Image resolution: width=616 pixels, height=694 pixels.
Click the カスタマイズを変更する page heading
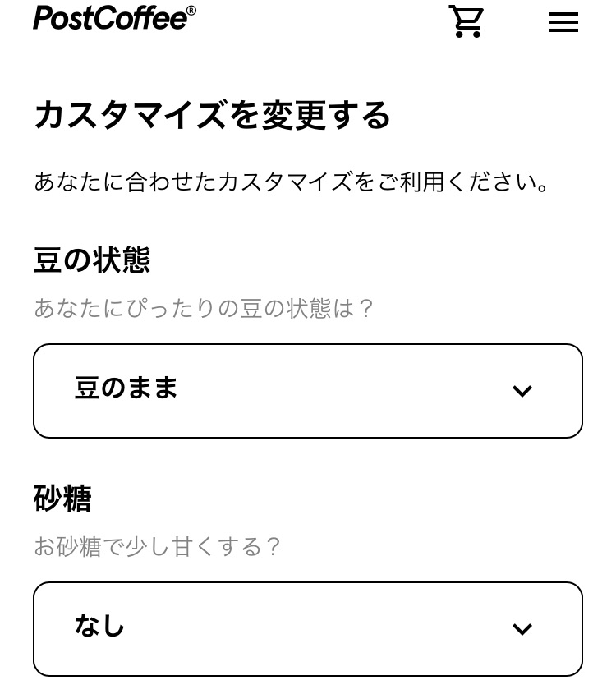[212, 116]
